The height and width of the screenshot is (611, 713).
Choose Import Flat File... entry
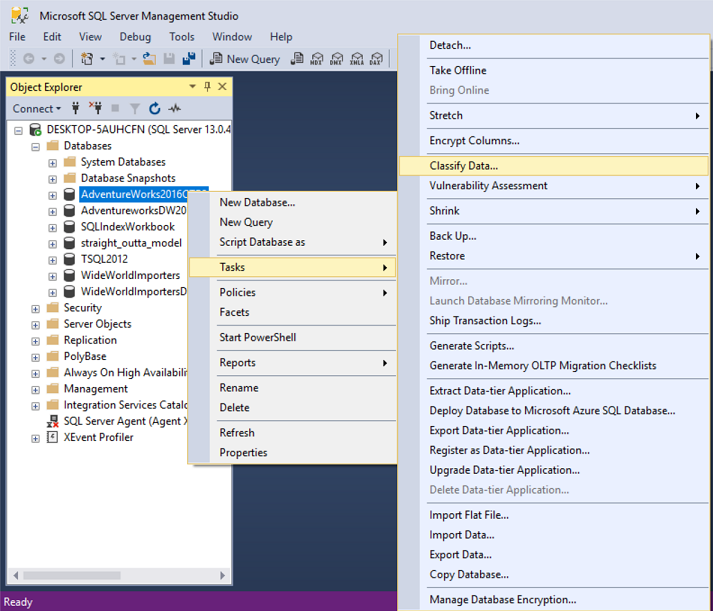point(553,515)
